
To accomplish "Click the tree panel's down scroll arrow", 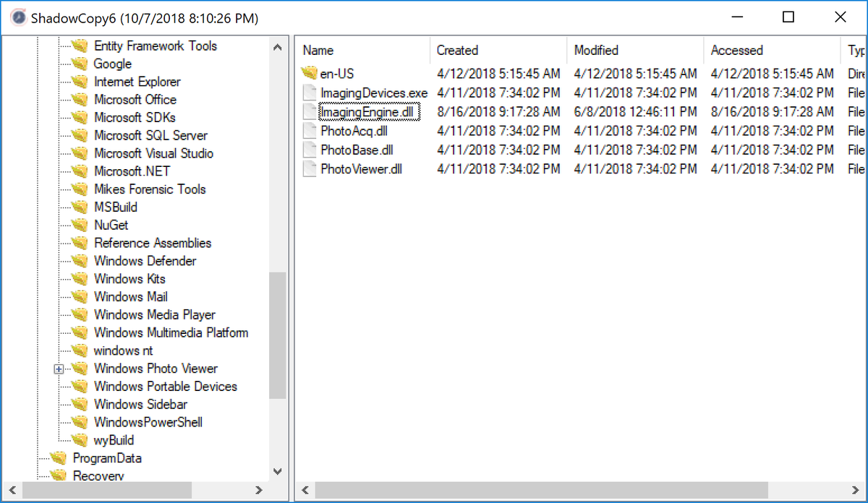I will [x=277, y=471].
